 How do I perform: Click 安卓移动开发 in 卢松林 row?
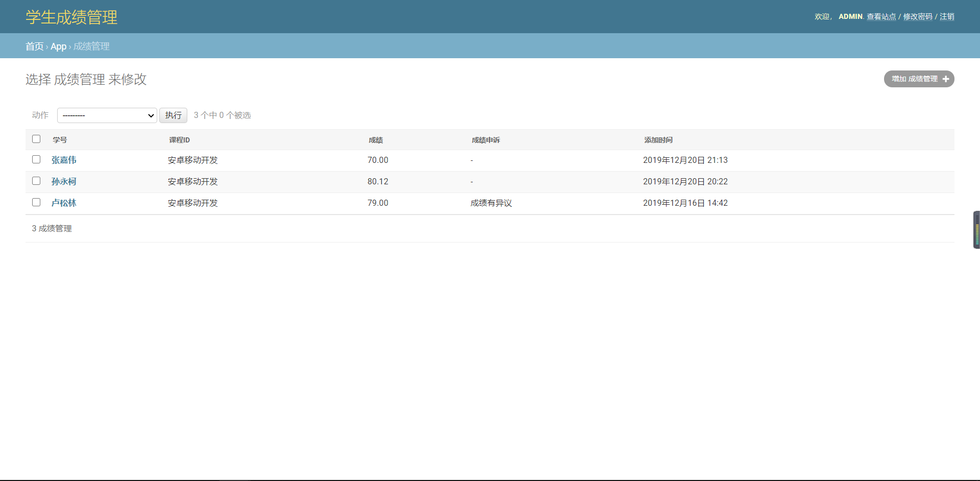[193, 203]
